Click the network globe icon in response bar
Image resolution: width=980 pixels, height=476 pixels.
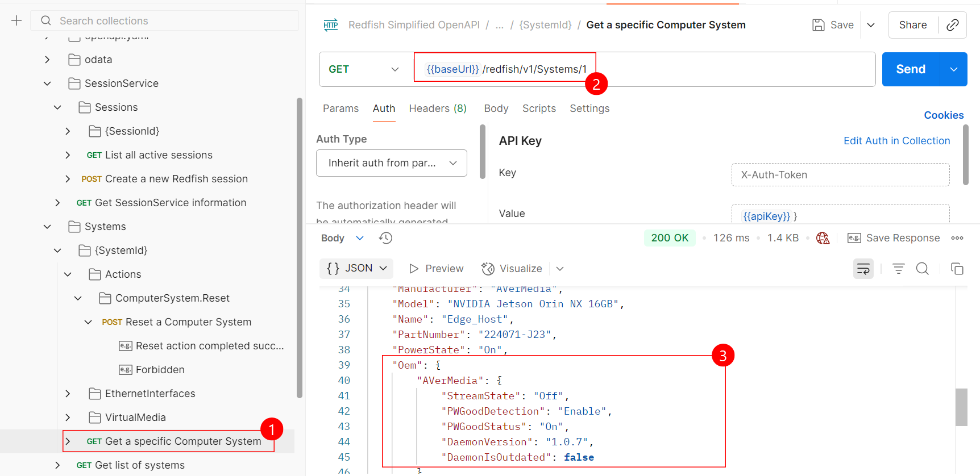pyautogui.click(x=823, y=238)
